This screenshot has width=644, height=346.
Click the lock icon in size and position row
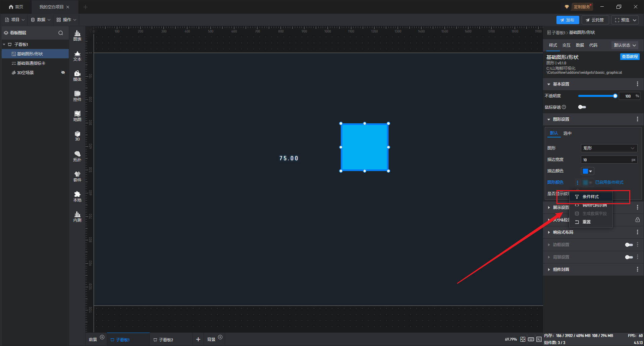637,220
